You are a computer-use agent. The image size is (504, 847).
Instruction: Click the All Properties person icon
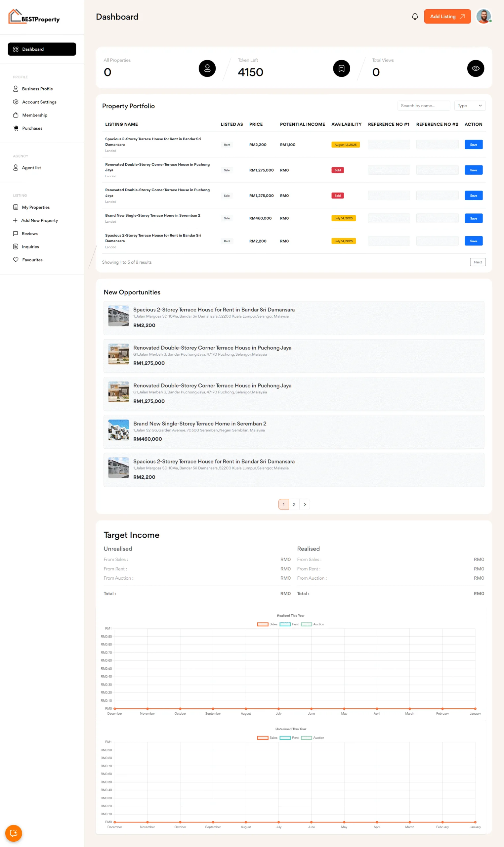click(x=207, y=68)
